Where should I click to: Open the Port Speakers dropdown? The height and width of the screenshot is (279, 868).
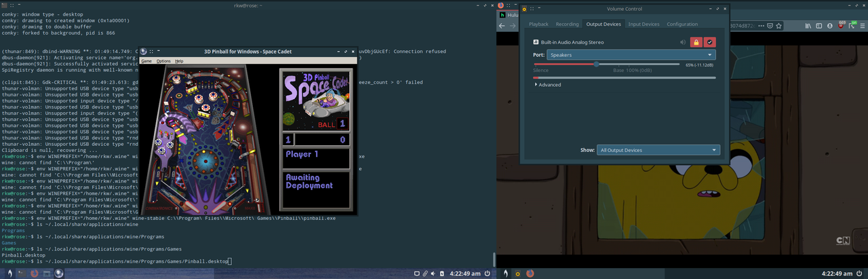(x=631, y=54)
